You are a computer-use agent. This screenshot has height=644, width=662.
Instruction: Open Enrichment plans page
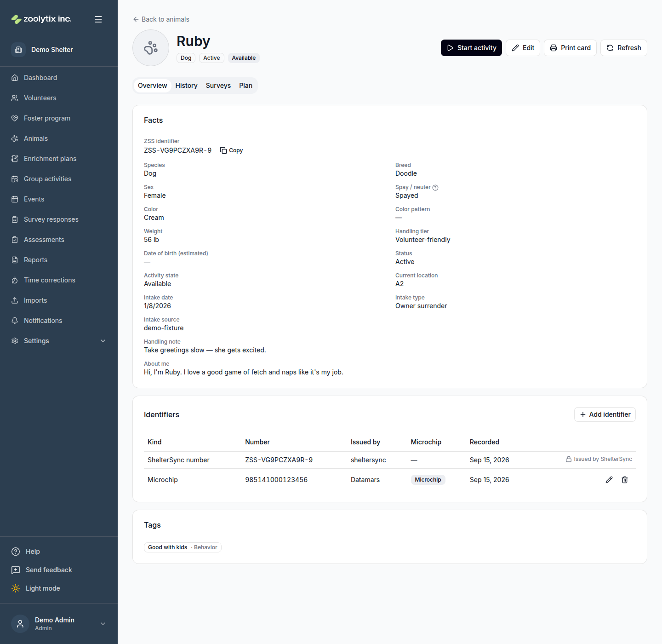pyautogui.click(x=59, y=159)
